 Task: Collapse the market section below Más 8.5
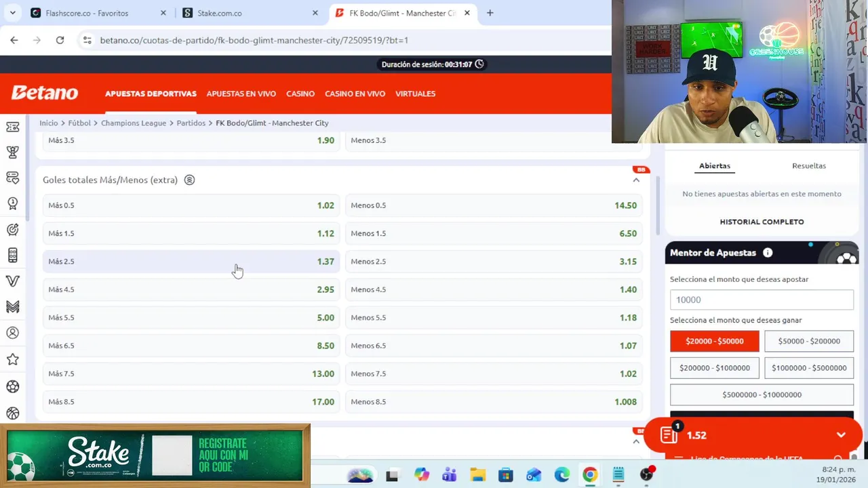point(636,441)
